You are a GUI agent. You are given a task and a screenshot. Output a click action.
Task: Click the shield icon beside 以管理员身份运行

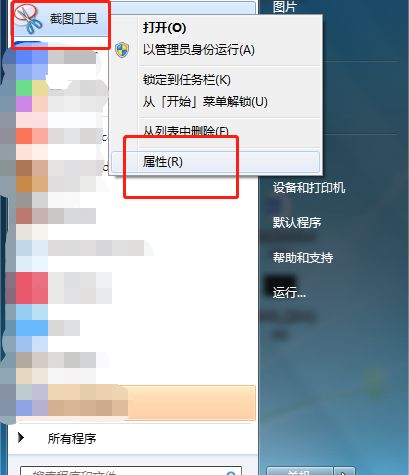[122, 50]
